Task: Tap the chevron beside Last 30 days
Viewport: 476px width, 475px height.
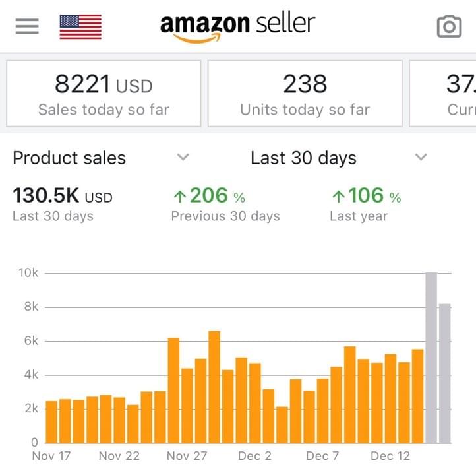Action: pos(421,157)
